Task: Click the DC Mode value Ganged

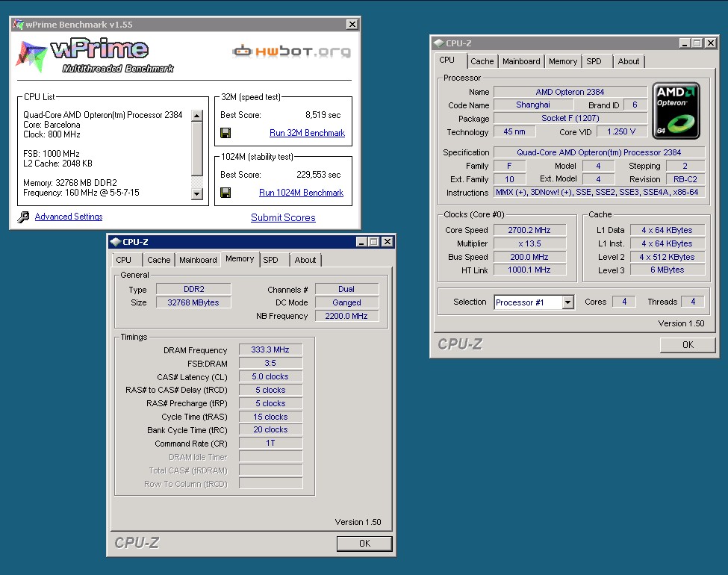Action: coord(346,302)
